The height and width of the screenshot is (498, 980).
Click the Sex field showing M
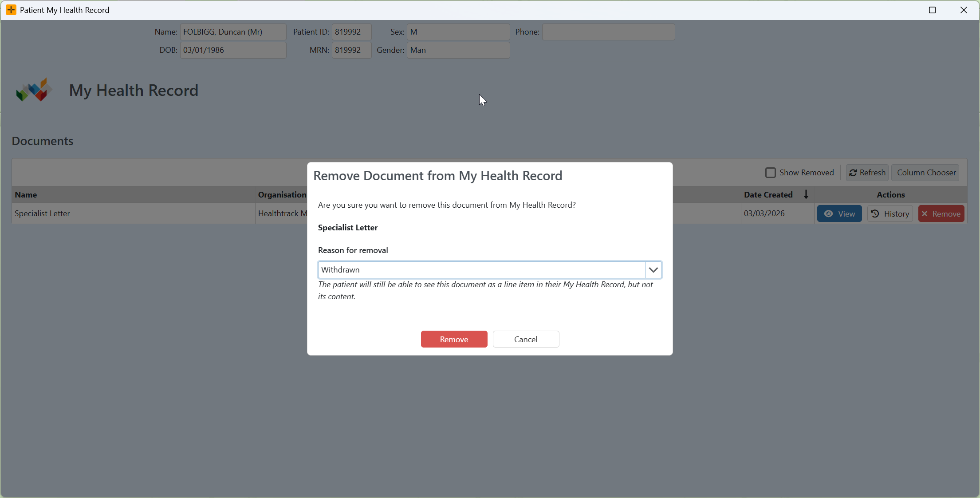tap(458, 32)
